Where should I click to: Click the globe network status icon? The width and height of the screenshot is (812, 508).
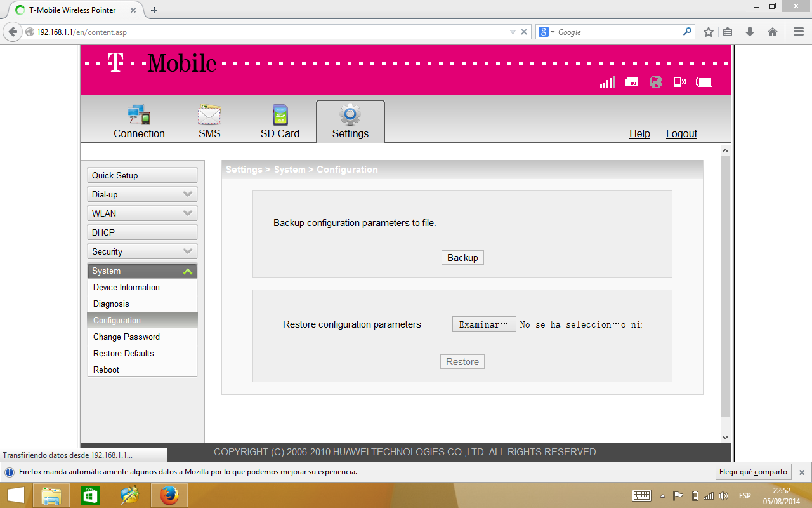[x=656, y=82]
